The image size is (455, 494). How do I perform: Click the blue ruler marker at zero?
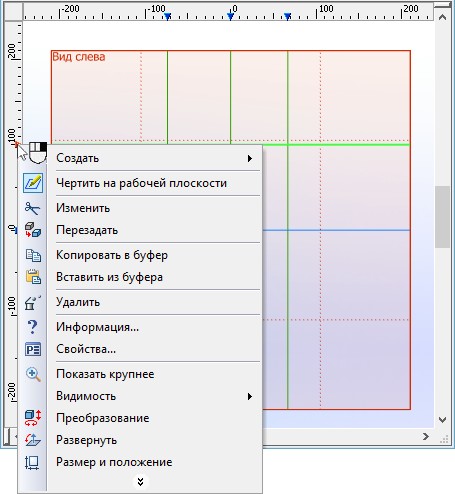pyautogui.click(x=230, y=16)
